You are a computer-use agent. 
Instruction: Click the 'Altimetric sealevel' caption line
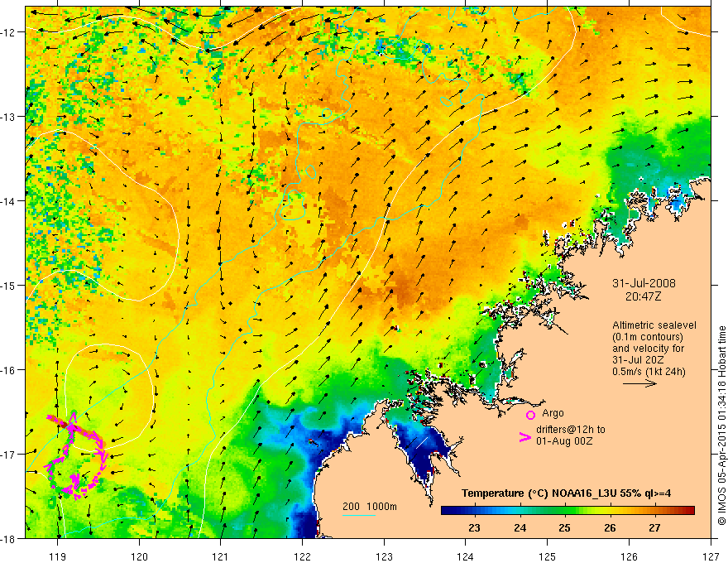pos(654,325)
